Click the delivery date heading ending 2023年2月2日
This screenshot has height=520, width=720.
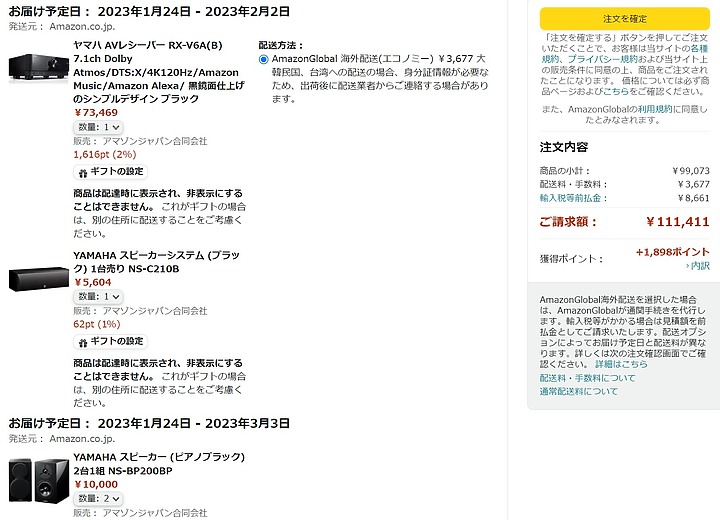[149, 12]
